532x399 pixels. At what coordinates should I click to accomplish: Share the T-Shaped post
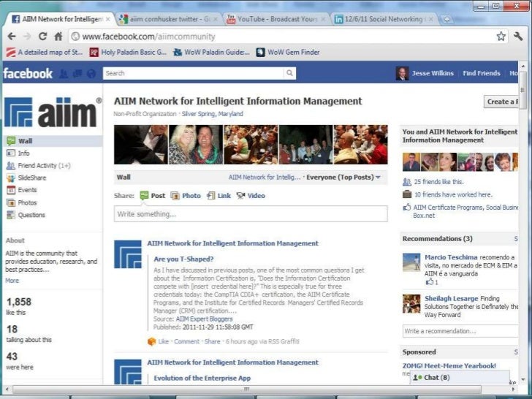point(213,342)
